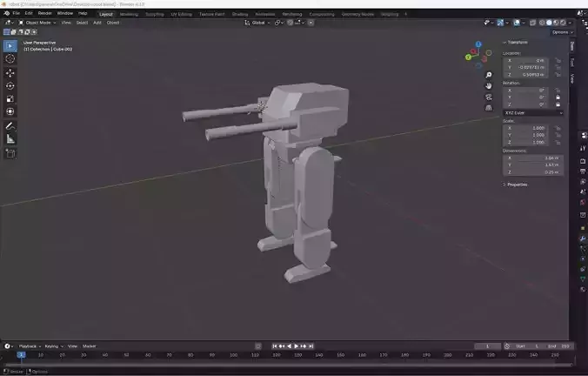Open the View Layer properties tab

click(583, 182)
